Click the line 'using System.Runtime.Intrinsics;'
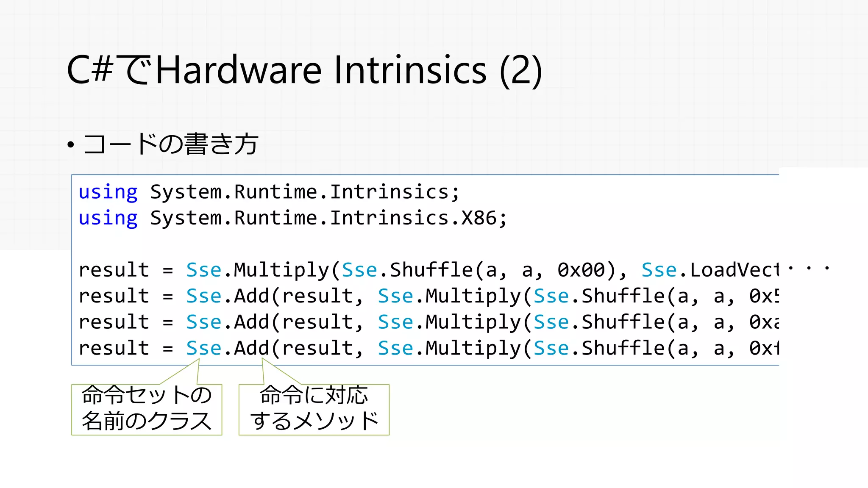Screen dimensions: 868x488 (x=269, y=192)
